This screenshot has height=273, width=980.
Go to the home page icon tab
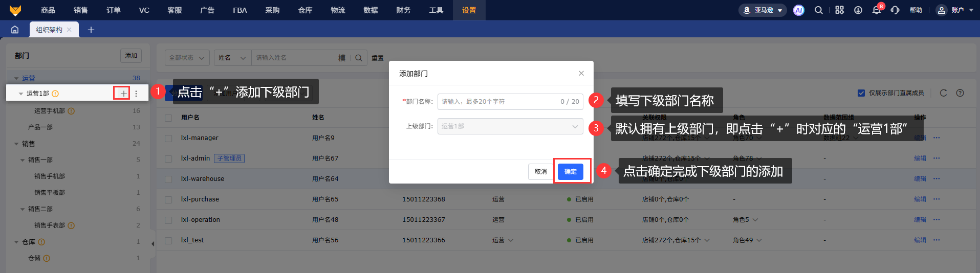pos(15,30)
